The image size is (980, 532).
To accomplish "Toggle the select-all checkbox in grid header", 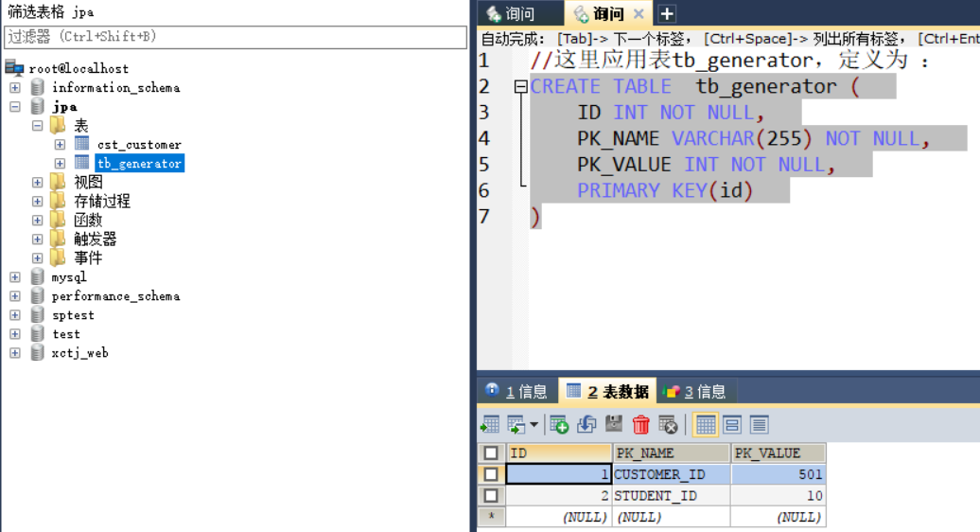I will pos(491,453).
